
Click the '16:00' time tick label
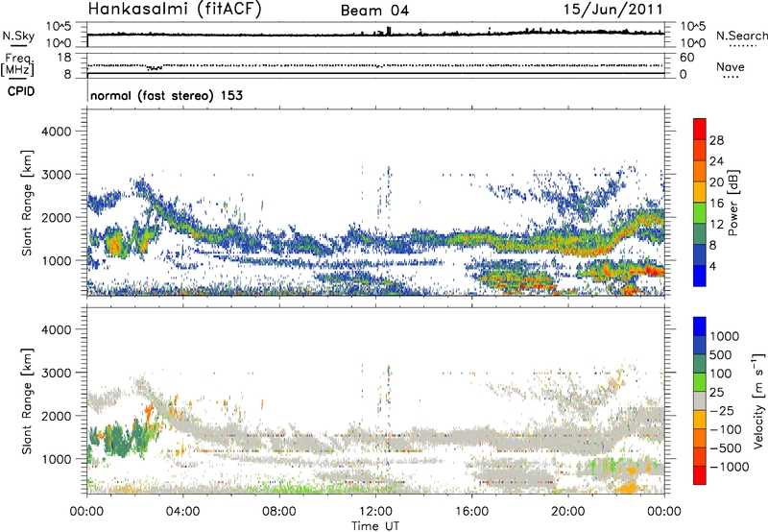[x=471, y=512]
